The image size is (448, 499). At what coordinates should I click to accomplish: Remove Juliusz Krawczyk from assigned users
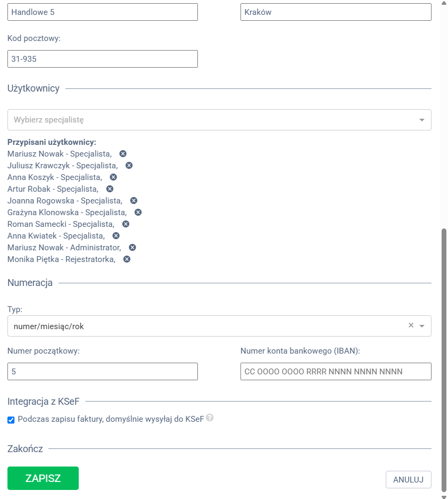(129, 166)
